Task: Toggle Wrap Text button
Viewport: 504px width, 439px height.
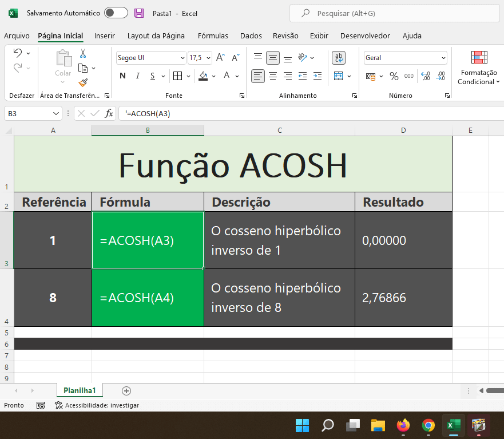Action: pyautogui.click(x=339, y=57)
